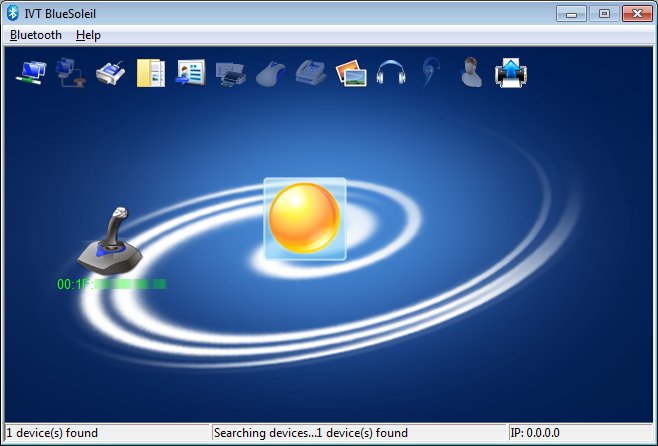658x446 pixels.
Task: Maximize the IVT BlueSoleil window
Action: pos(604,14)
